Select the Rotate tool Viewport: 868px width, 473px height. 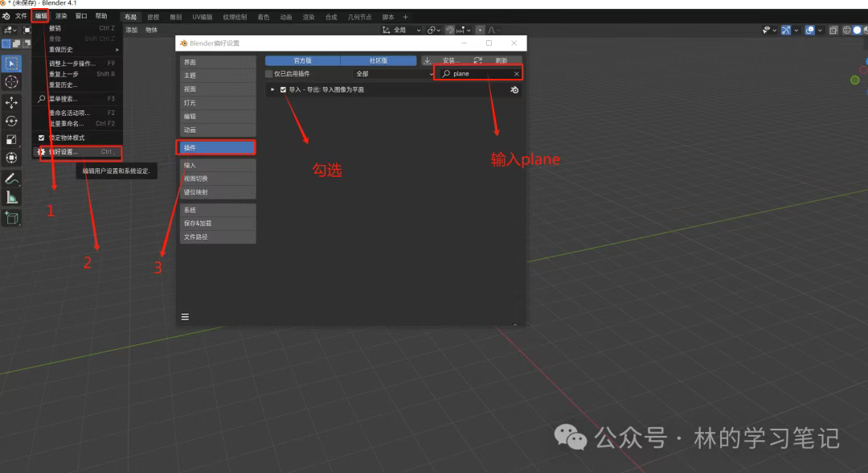[x=11, y=121]
